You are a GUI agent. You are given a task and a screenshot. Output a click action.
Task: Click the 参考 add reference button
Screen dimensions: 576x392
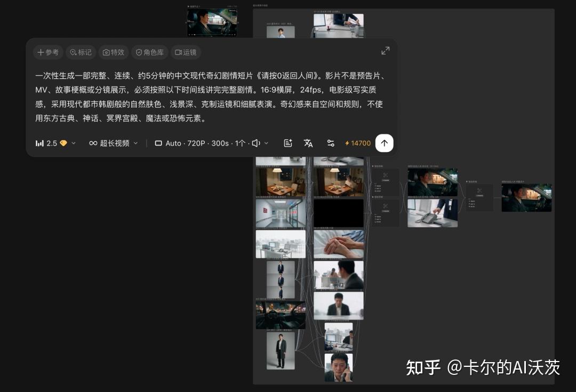pos(48,52)
